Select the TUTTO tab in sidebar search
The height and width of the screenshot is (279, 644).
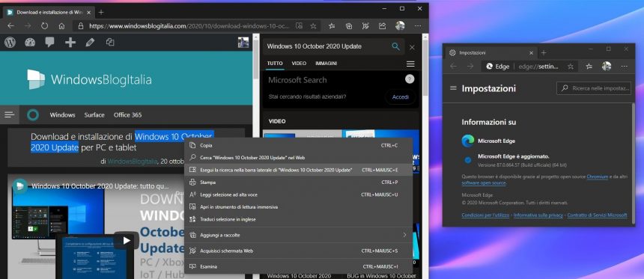click(x=275, y=64)
